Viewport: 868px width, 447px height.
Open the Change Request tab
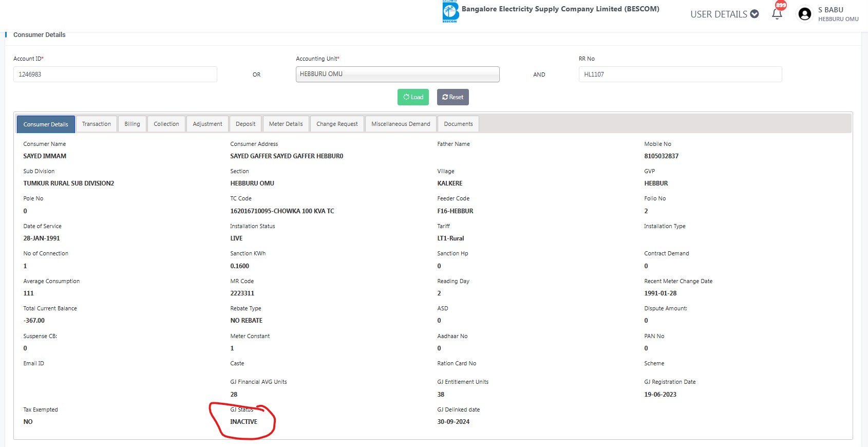pyautogui.click(x=337, y=124)
